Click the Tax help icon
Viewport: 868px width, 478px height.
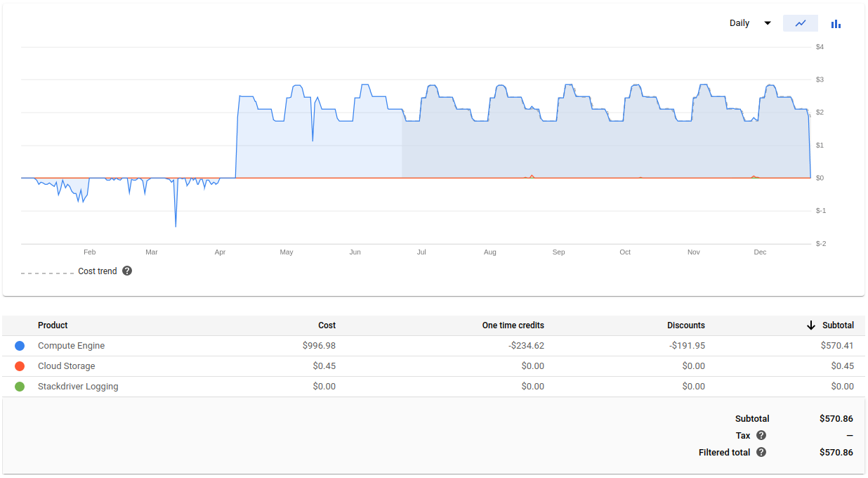[761, 435]
